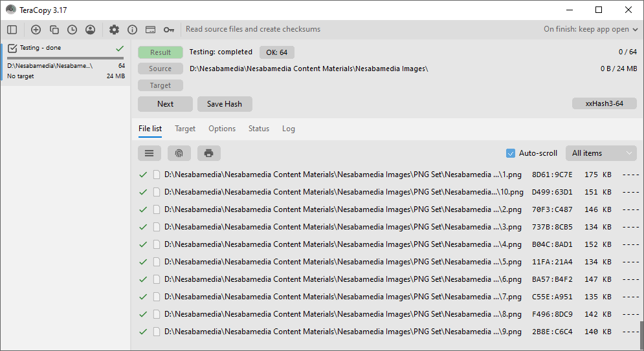The width and height of the screenshot is (644, 351).
Task: Expand the All items filter dropdown
Action: [601, 153]
